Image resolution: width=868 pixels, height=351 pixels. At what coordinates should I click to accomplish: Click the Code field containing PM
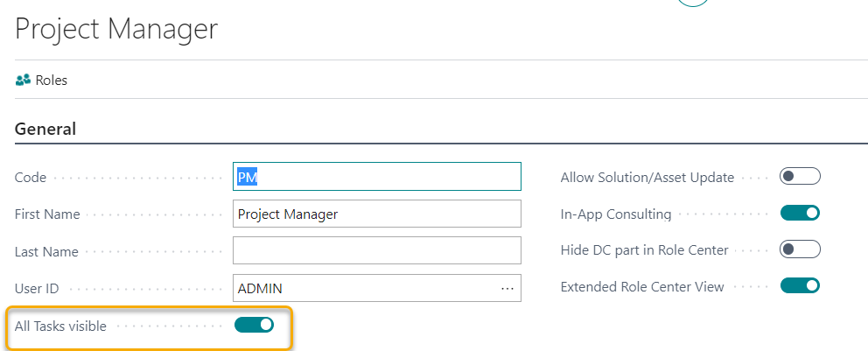click(376, 177)
